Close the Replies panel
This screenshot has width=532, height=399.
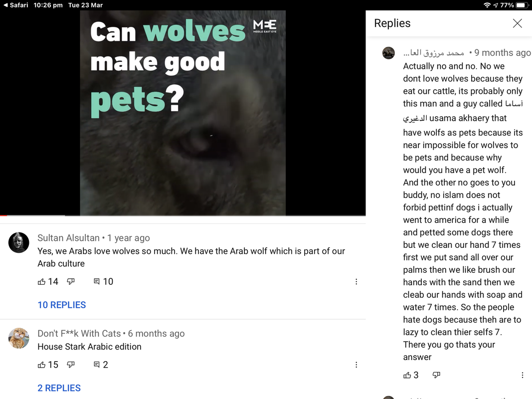pyautogui.click(x=518, y=23)
